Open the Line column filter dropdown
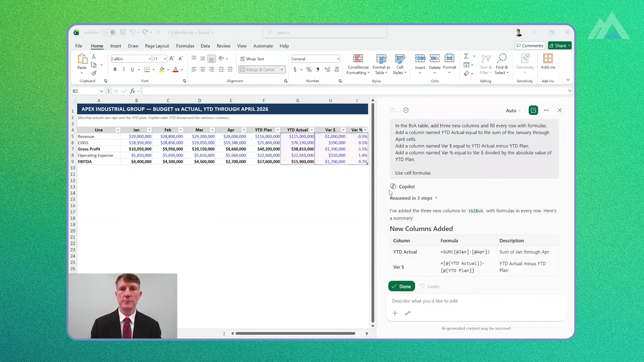644x362 pixels. click(118, 130)
